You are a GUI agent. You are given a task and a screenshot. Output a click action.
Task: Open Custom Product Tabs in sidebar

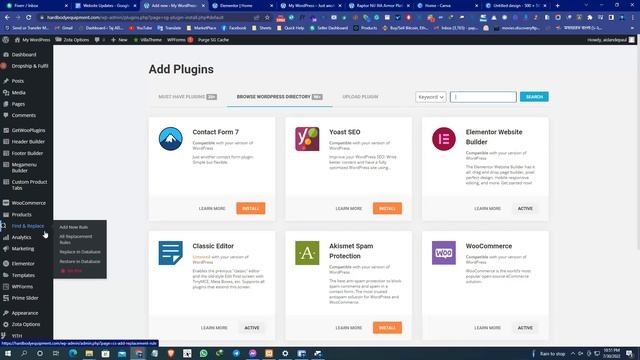(29, 185)
